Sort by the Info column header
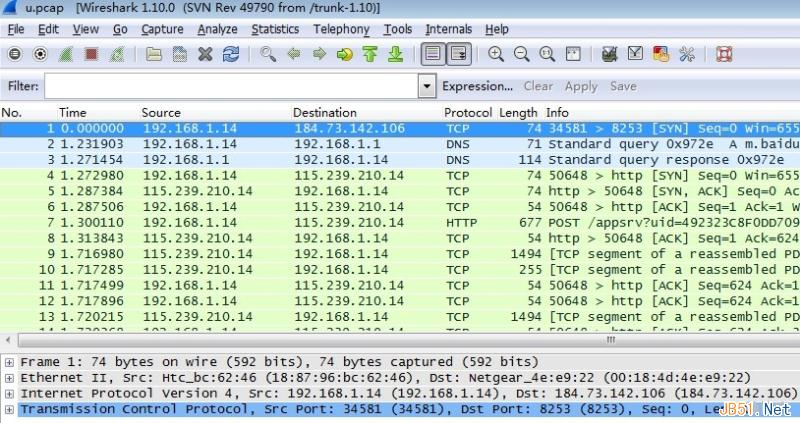800x423 pixels. pyautogui.click(x=557, y=113)
